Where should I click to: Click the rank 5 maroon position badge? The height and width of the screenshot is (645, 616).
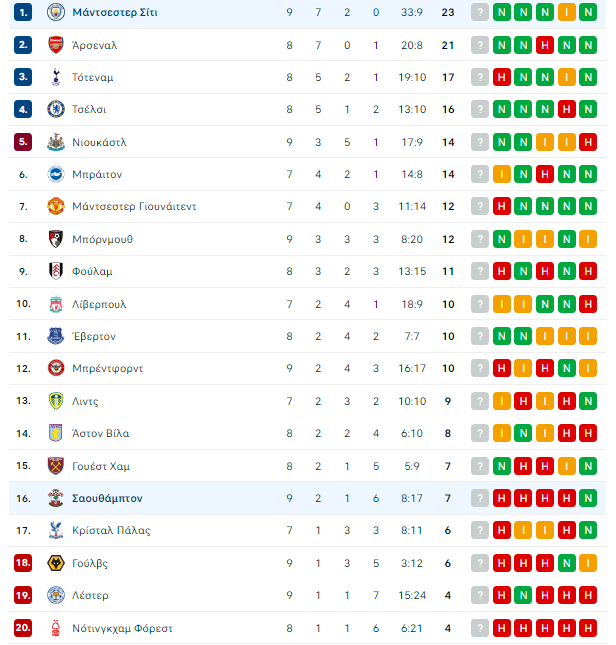tap(23, 142)
